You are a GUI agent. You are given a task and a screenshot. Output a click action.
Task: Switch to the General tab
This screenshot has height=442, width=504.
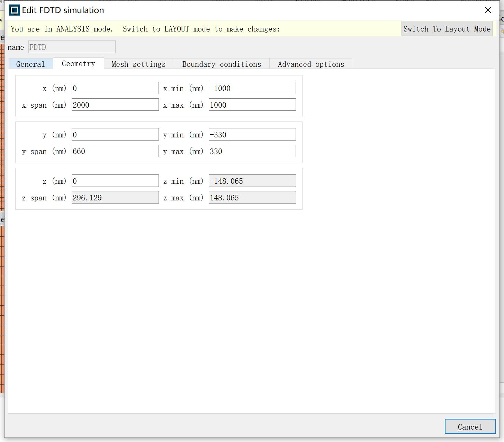30,64
